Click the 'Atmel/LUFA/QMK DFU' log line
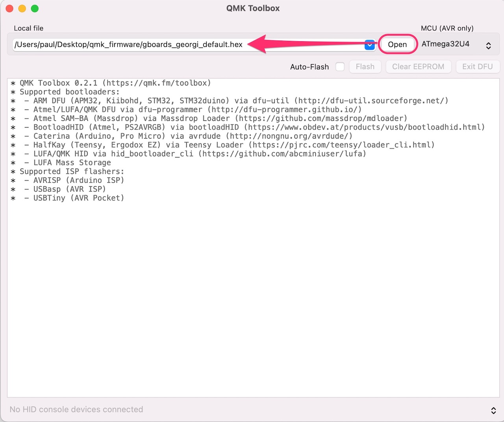The width and height of the screenshot is (504, 422). pos(186,109)
